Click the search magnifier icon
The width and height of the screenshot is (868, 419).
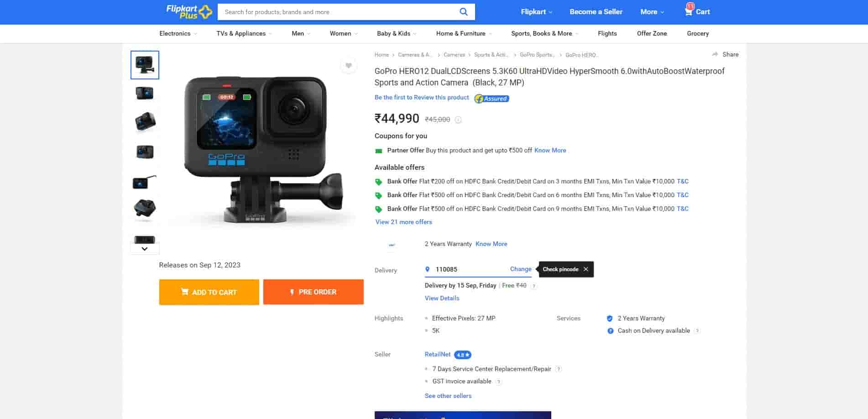pyautogui.click(x=463, y=12)
